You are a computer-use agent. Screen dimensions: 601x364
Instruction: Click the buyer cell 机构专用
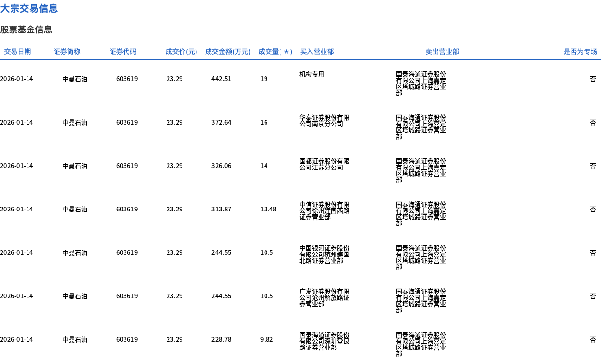click(x=312, y=74)
